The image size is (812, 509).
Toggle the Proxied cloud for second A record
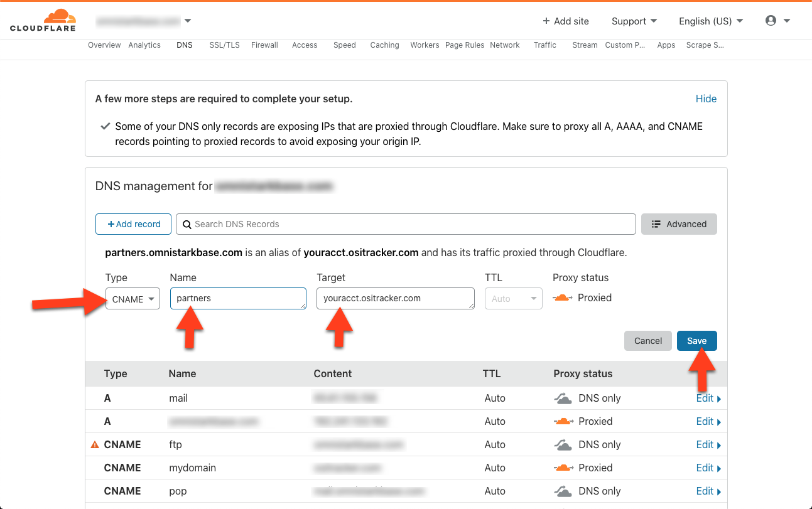point(563,421)
